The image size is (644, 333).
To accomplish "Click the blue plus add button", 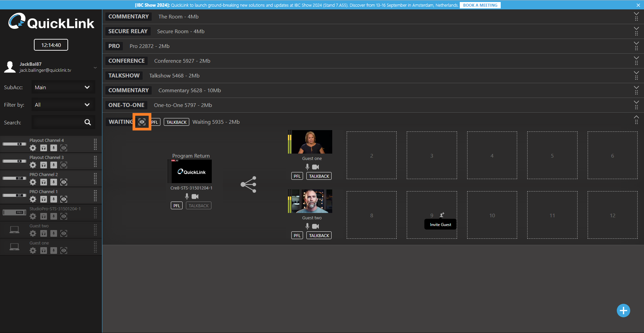I will 623,311.
